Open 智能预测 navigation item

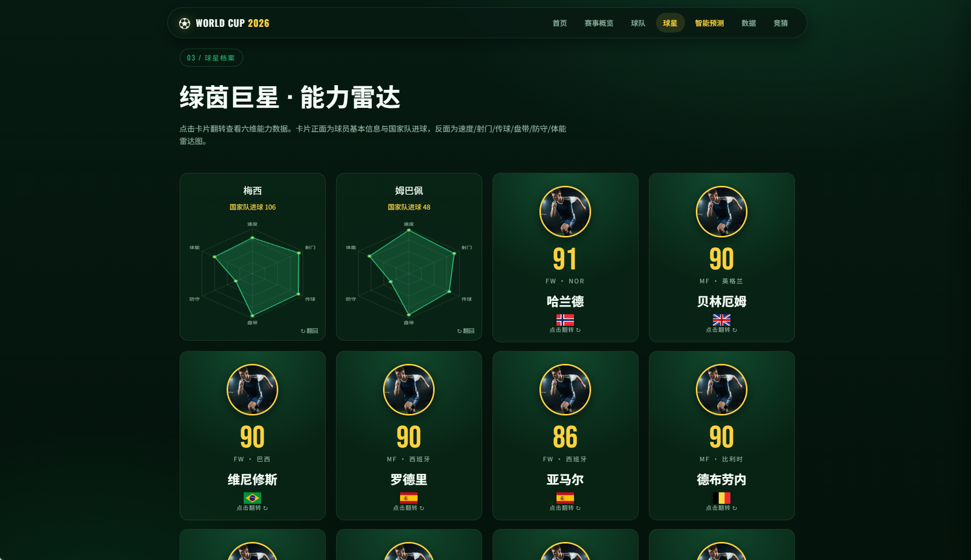click(709, 23)
